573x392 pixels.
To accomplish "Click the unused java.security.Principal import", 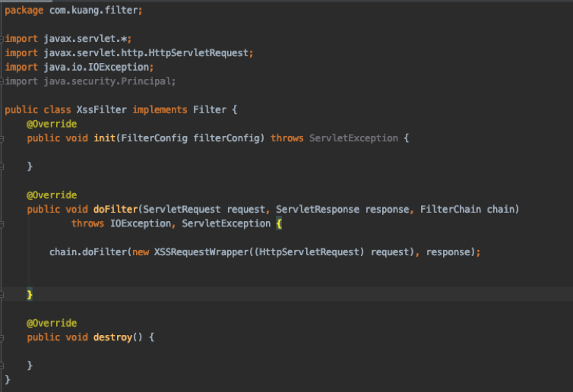I will click(107, 81).
